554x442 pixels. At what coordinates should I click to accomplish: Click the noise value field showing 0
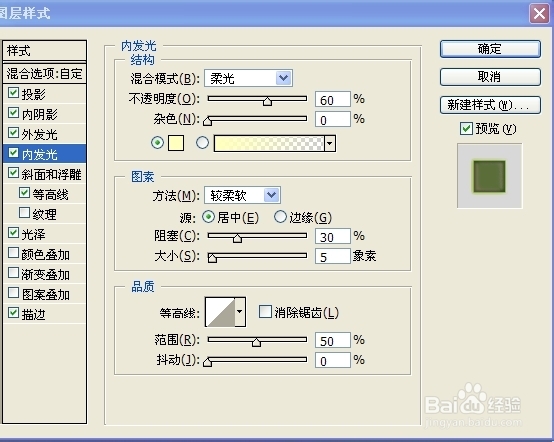pos(332,120)
